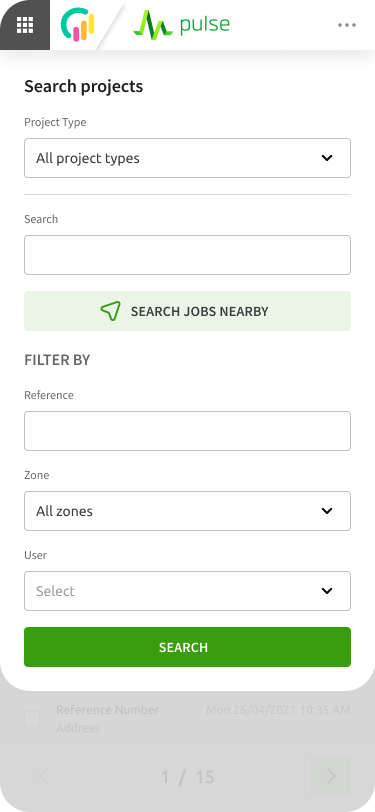Open the All project types dropdown
This screenshot has height=812, width=375.
click(188, 158)
